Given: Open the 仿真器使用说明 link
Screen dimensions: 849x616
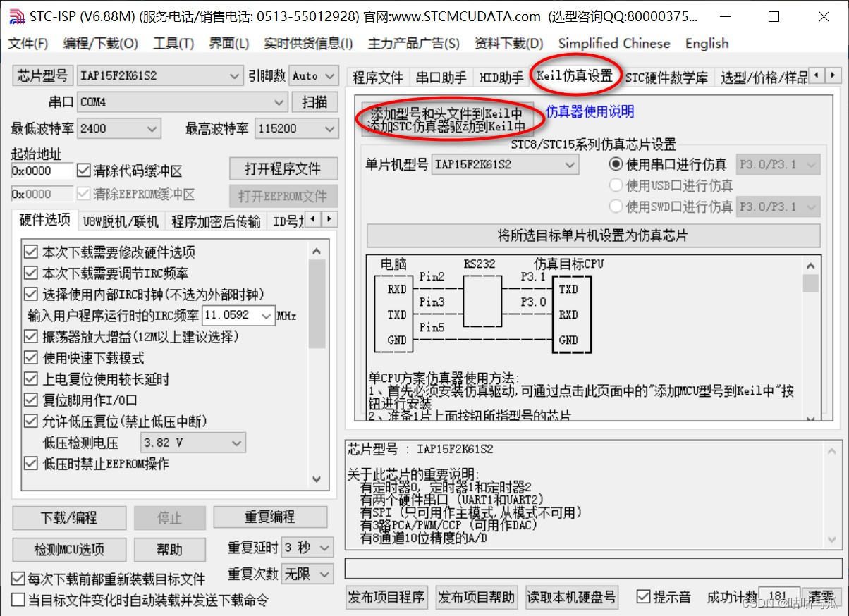Looking at the screenshot, I should coord(590,111).
